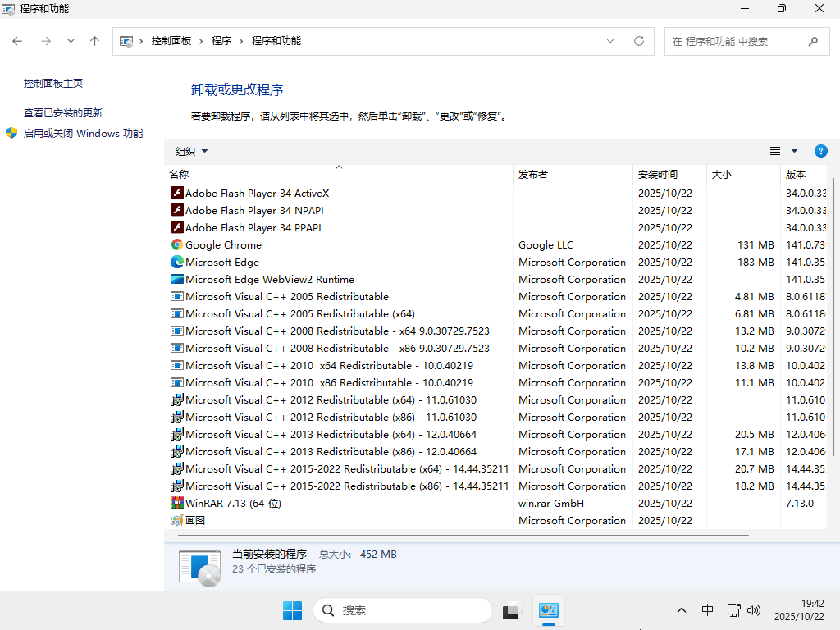
Task: Select the 画图 application icon
Action: (176, 520)
